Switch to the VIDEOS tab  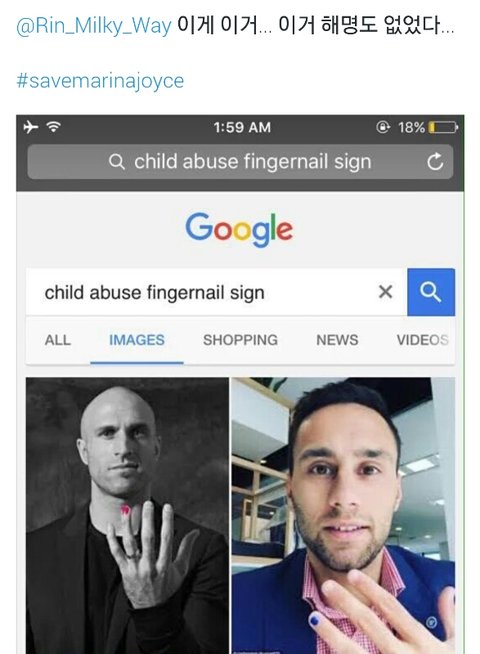point(423,340)
